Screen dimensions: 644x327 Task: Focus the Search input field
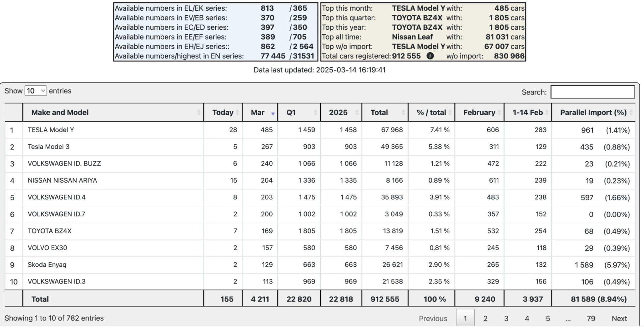(x=592, y=92)
